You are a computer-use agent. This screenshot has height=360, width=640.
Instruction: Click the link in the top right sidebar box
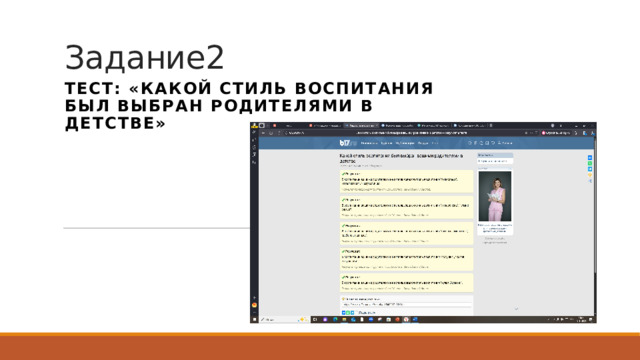pos(493,161)
